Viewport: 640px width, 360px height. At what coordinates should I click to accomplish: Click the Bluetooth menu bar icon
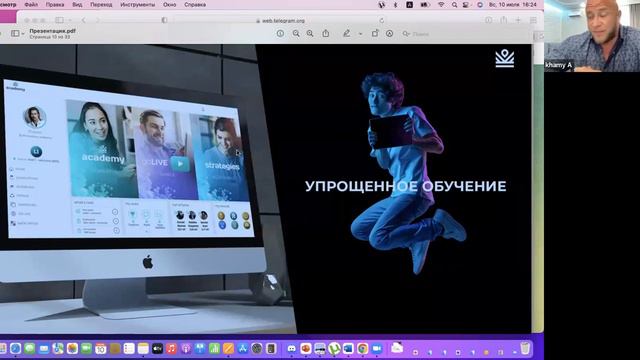(395, 5)
